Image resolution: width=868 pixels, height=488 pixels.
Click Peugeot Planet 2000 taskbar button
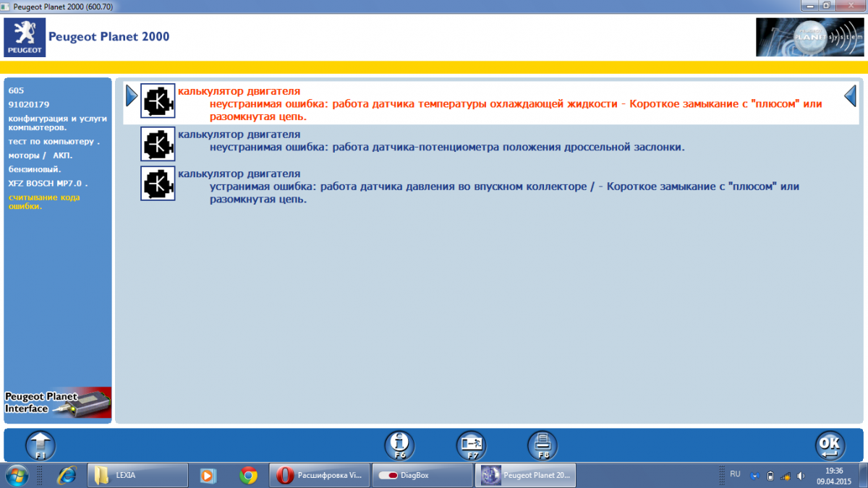526,475
